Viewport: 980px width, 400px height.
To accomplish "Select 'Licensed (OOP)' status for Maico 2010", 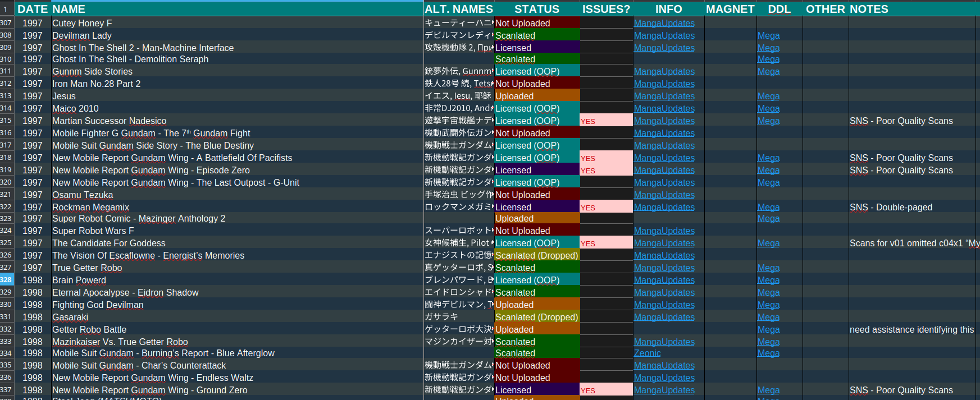I will tap(537, 108).
